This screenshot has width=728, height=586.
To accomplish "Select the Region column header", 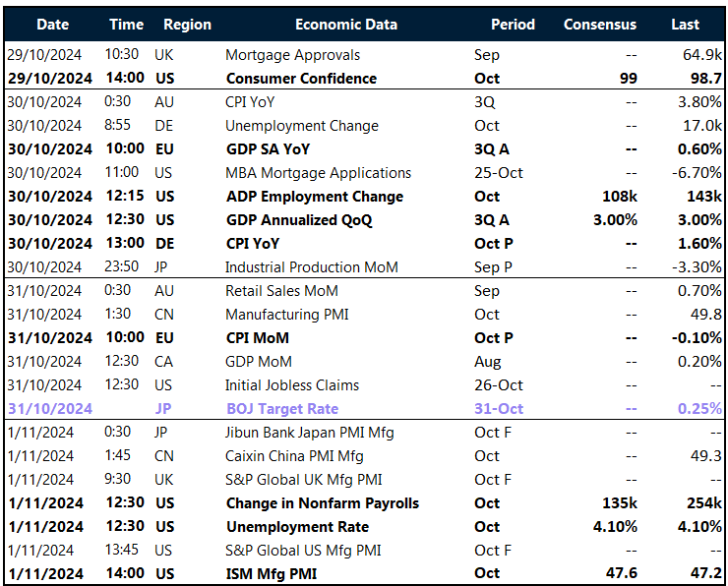I will (187, 25).
